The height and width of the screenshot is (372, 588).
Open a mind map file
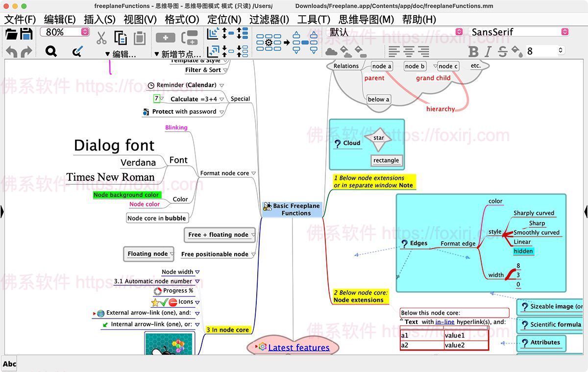coord(11,34)
